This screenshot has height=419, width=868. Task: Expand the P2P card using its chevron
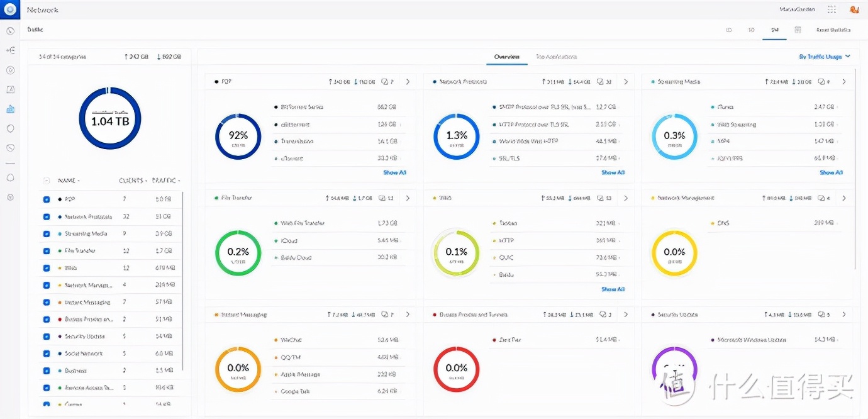click(x=408, y=82)
